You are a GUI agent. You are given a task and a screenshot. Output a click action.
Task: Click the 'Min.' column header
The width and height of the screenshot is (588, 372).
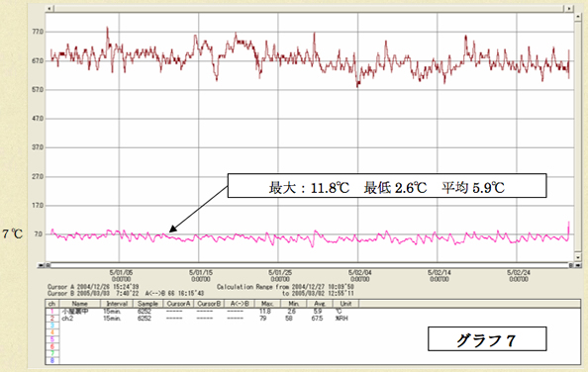(294, 304)
